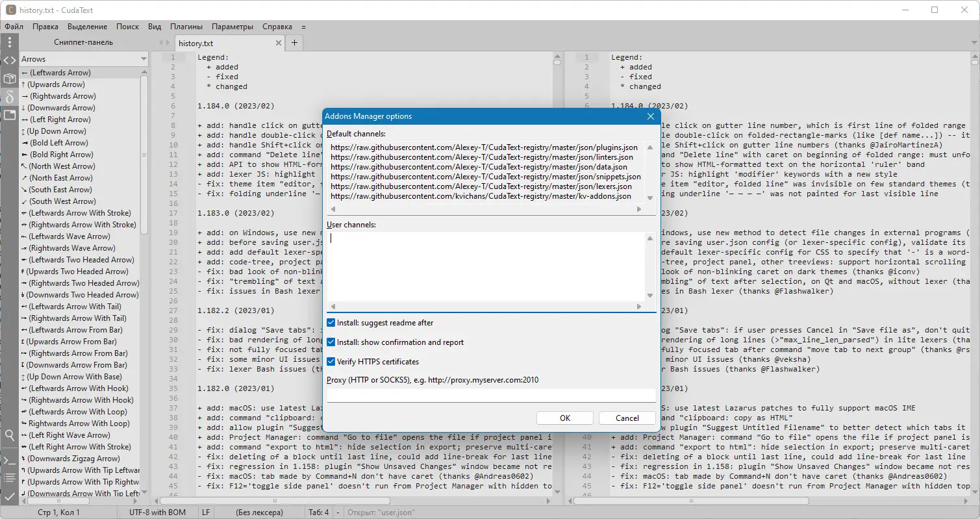Select the data.json default channel URL
Screen dimensions: 980x519
(x=479, y=167)
